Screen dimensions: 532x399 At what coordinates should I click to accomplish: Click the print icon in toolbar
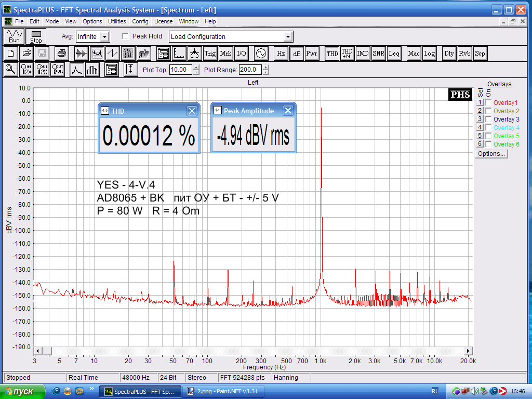click(62, 53)
